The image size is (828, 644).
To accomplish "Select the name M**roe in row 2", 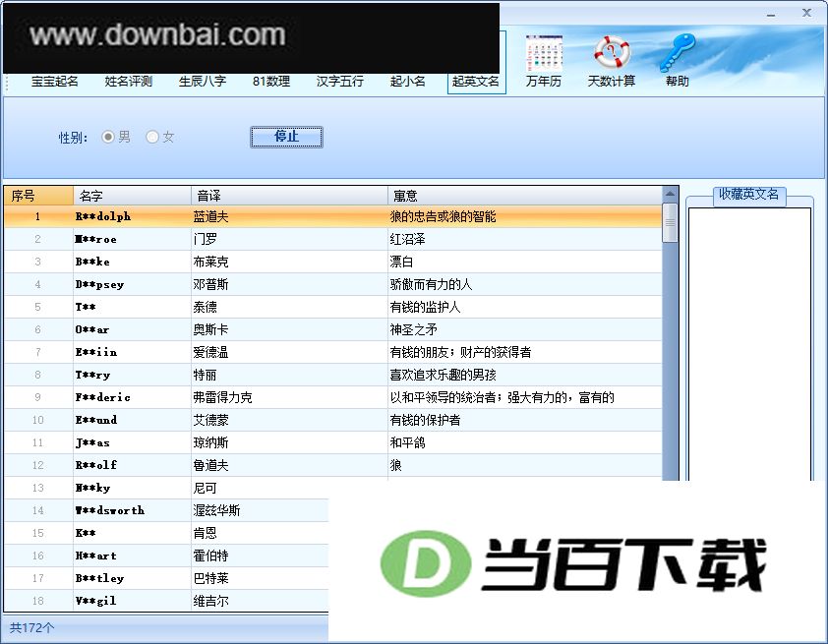I will [95, 239].
